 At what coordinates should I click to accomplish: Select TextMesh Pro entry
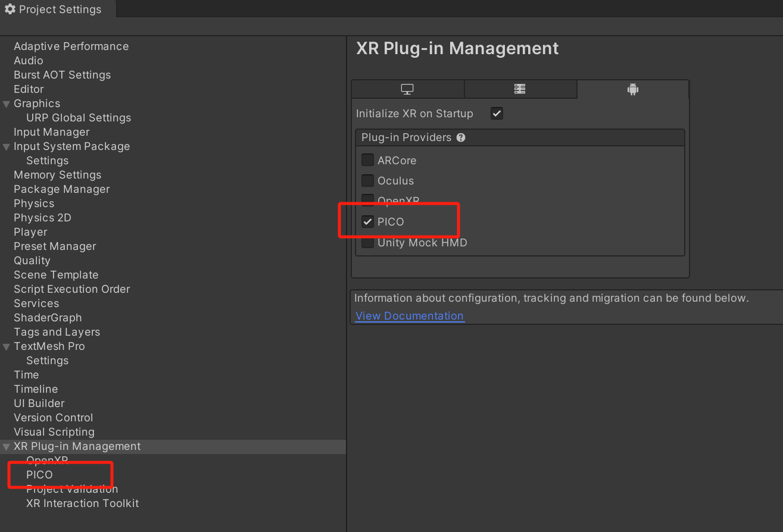pyautogui.click(x=49, y=346)
